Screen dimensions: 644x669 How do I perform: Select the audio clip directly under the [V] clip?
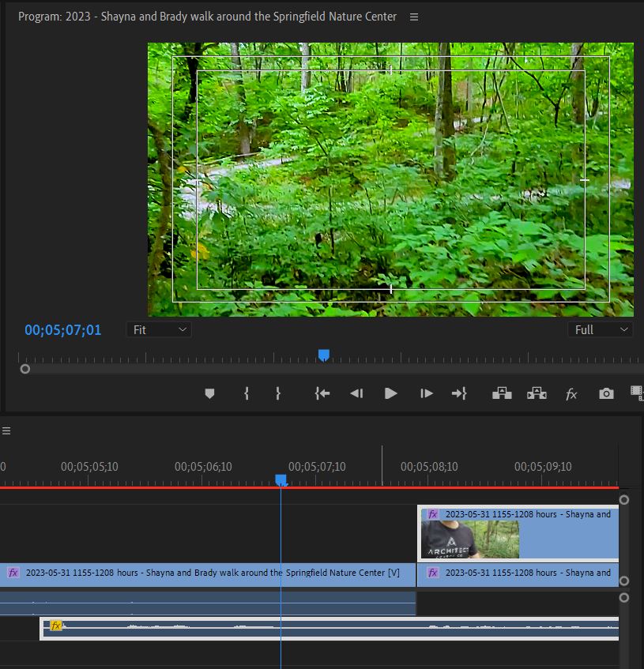(208, 603)
